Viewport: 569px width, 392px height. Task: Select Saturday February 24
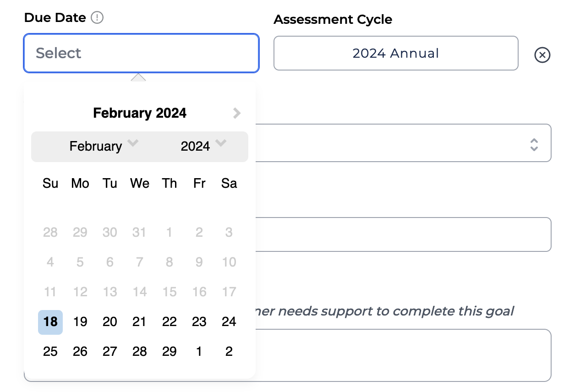[229, 322]
